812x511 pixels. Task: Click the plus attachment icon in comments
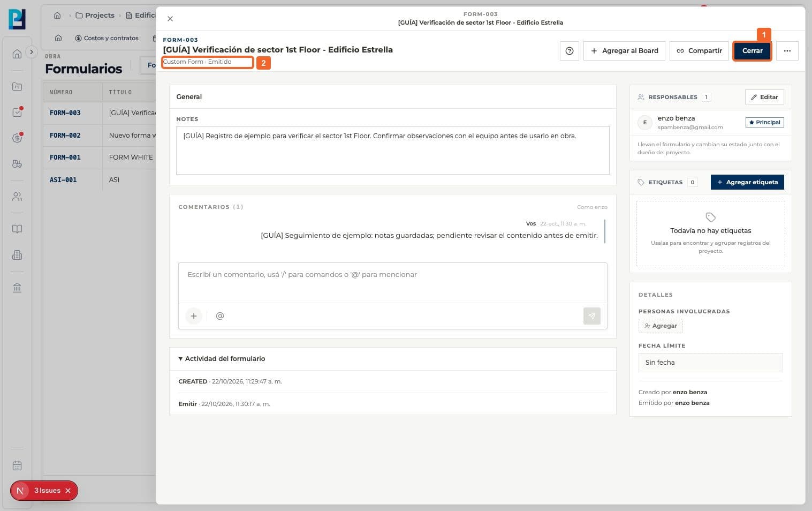(x=194, y=316)
